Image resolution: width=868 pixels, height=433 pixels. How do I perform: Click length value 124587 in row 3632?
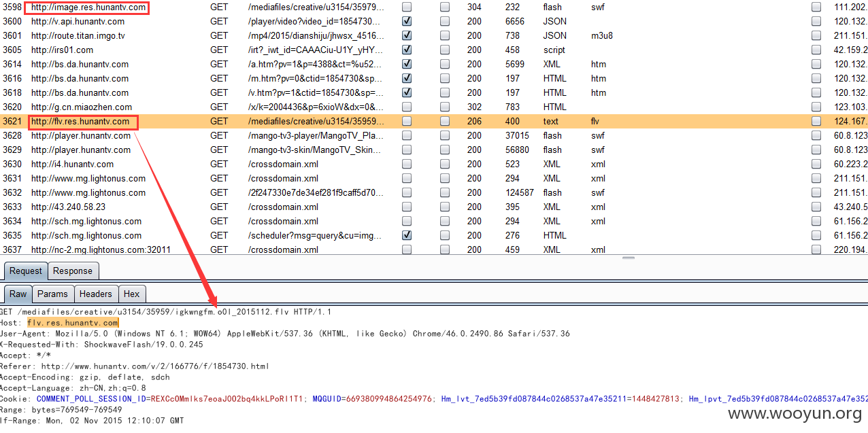pos(520,193)
